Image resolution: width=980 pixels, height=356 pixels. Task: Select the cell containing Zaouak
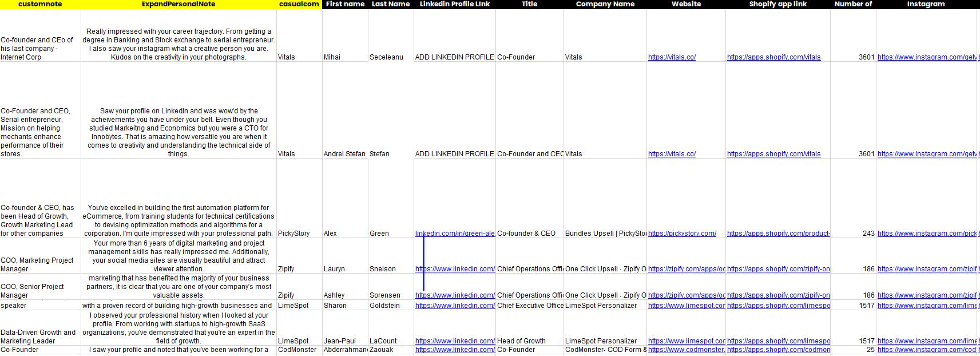pos(391,350)
